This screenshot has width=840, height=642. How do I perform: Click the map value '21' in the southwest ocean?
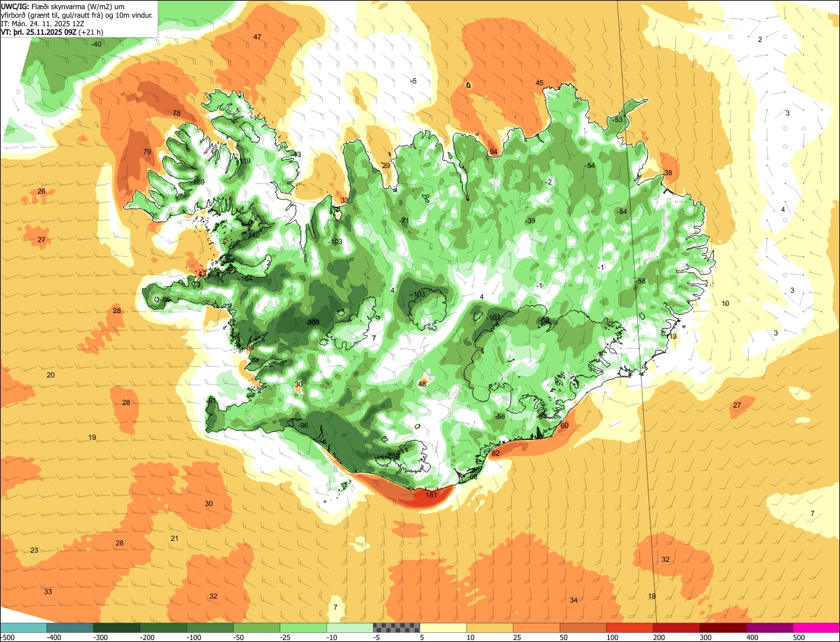(x=175, y=538)
